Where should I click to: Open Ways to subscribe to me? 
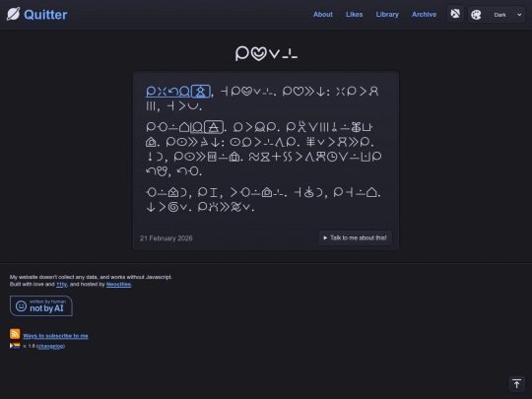pos(55,336)
